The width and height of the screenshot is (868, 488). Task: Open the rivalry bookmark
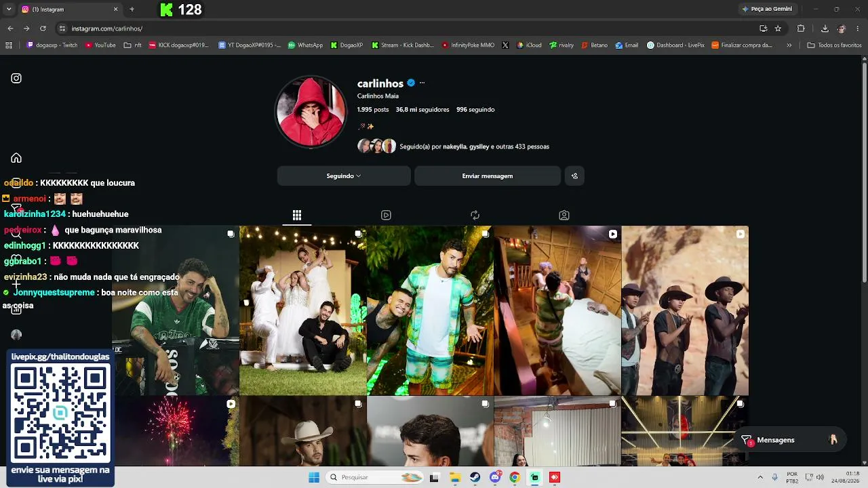coord(561,45)
